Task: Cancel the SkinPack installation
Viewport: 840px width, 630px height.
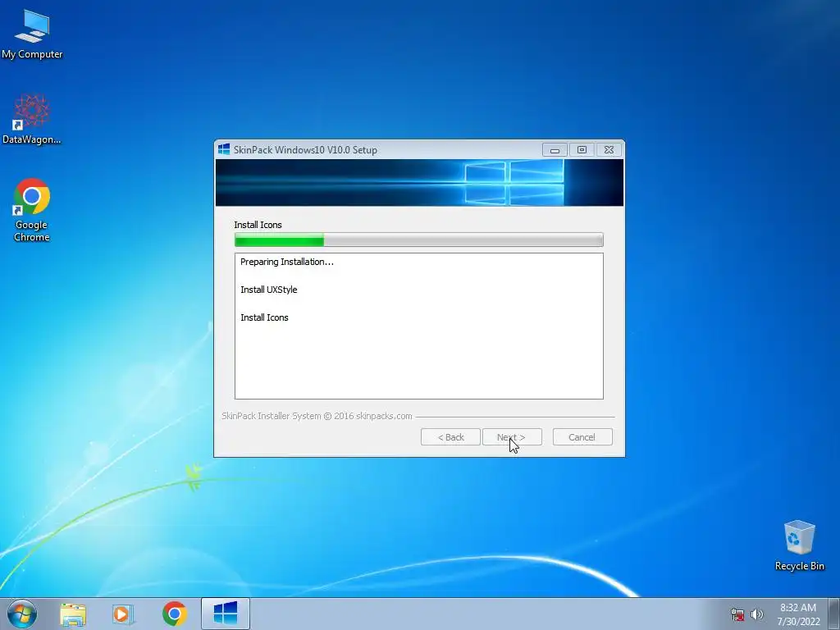Action: (x=582, y=437)
